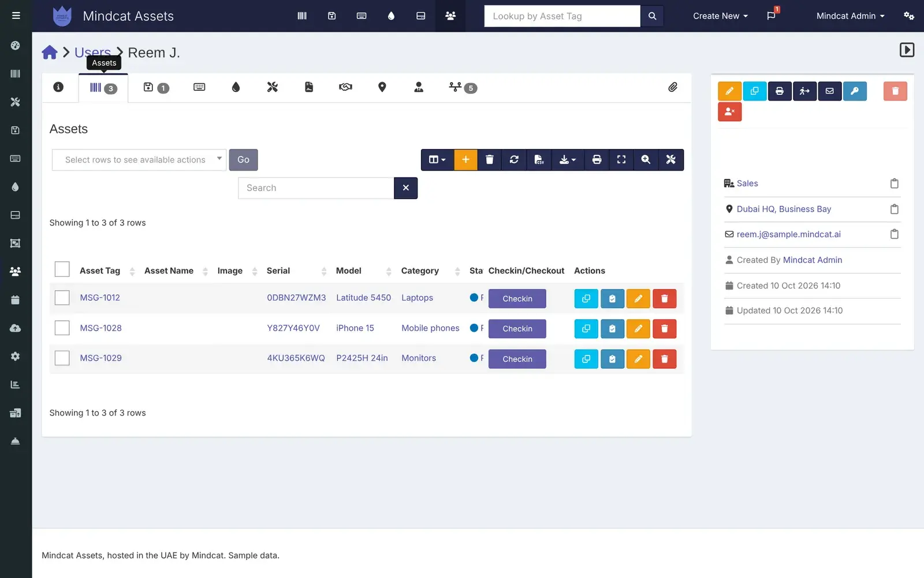Image resolution: width=924 pixels, height=578 pixels.
Task: Click the Go button
Action: tap(243, 160)
